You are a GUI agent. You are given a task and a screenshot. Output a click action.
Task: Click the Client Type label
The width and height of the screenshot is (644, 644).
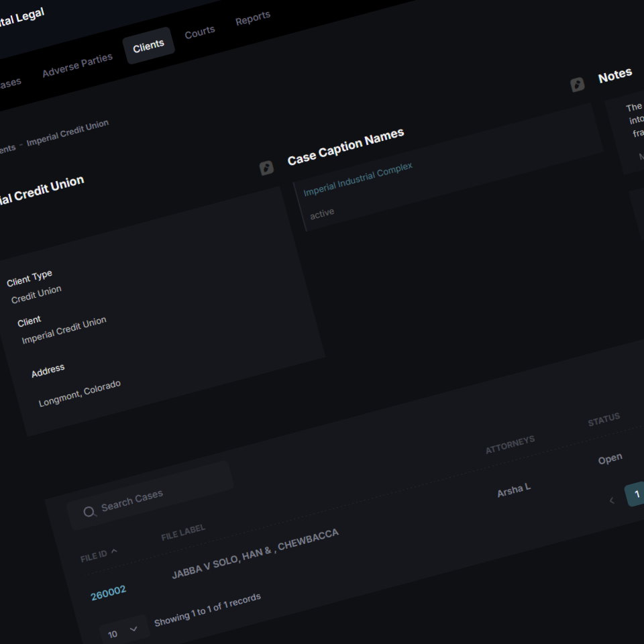click(x=30, y=278)
